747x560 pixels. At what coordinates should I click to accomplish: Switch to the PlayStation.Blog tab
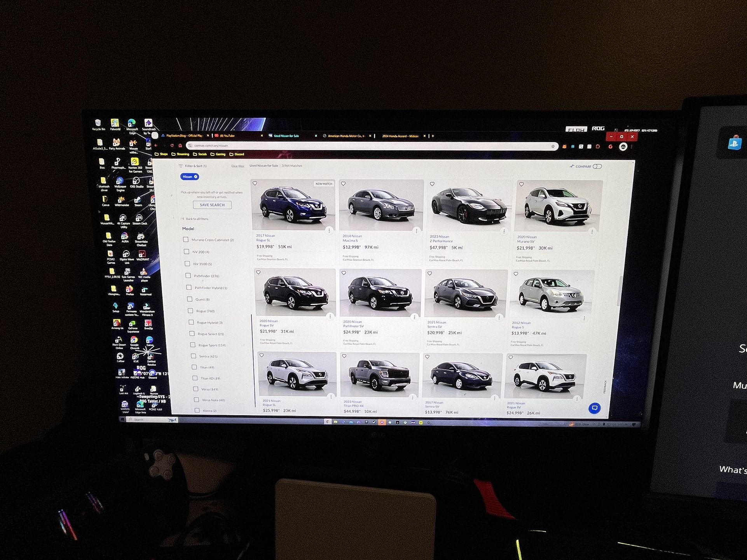point(185,136)
